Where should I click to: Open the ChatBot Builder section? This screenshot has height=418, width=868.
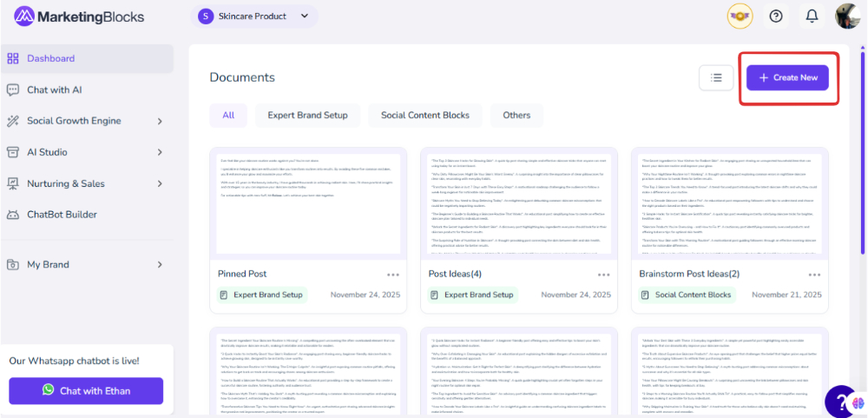coord(62,215)
